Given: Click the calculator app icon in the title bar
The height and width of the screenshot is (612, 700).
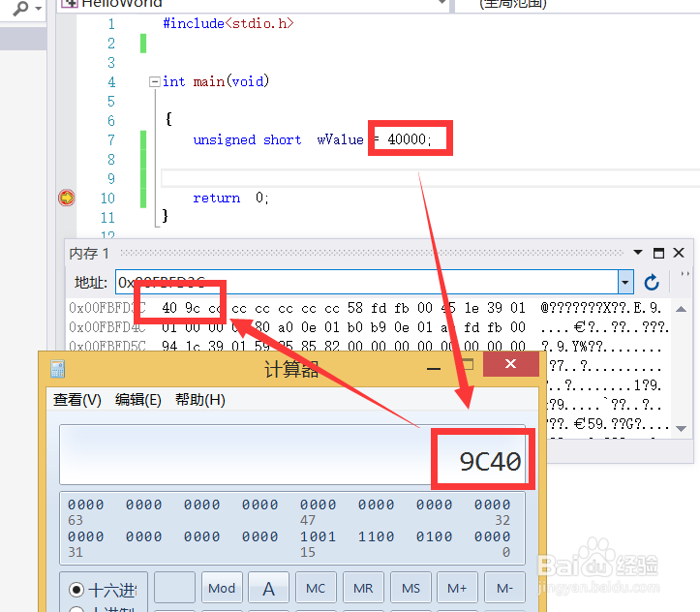Looking at the screenshot, I should 57,369.
